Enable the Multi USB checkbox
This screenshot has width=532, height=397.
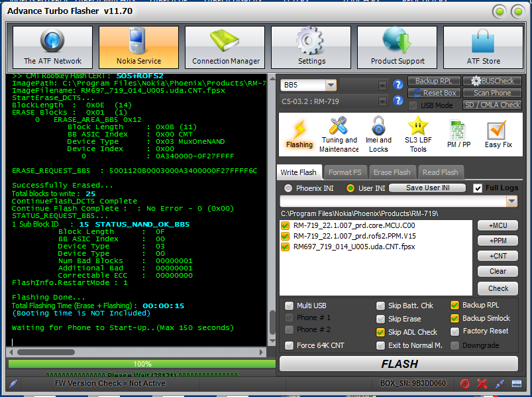pyautogui.click(x=289, y=306)
